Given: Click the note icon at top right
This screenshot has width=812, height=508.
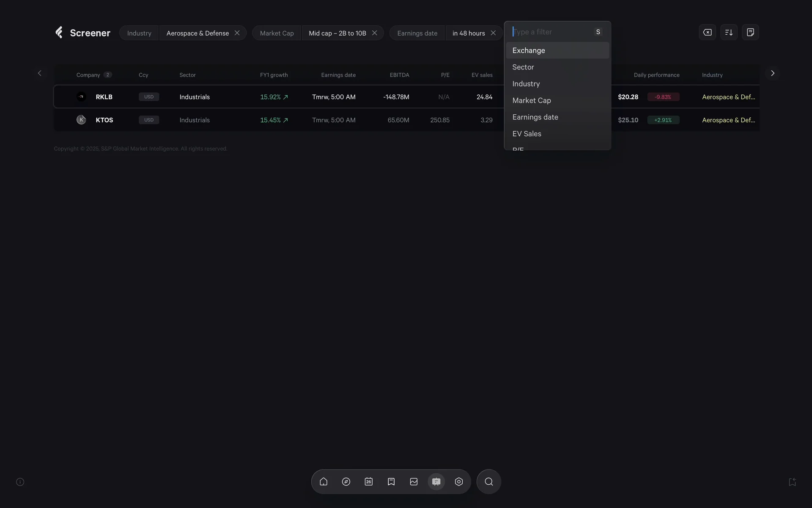Looking at the screenshot, I should [x=750, y=32].
